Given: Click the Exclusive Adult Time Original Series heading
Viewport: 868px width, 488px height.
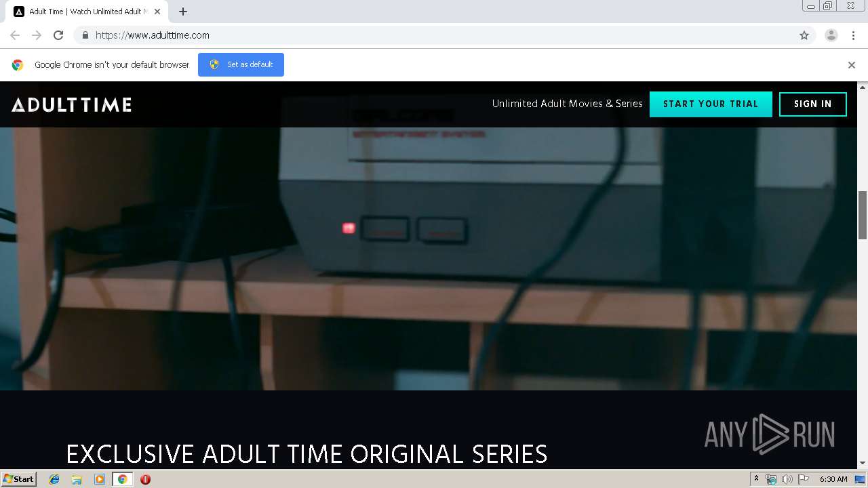Looking at the screenshot, I should tap(307, 453).
